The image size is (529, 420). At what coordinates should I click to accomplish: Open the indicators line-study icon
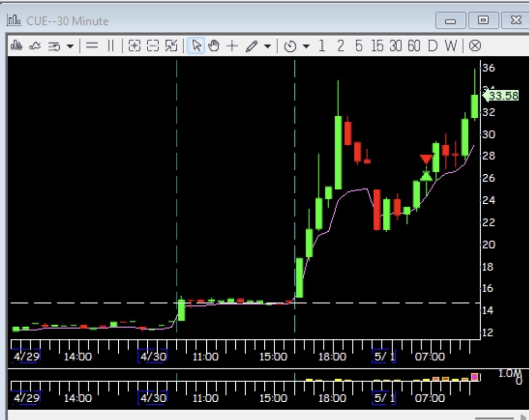click(35, 45)
